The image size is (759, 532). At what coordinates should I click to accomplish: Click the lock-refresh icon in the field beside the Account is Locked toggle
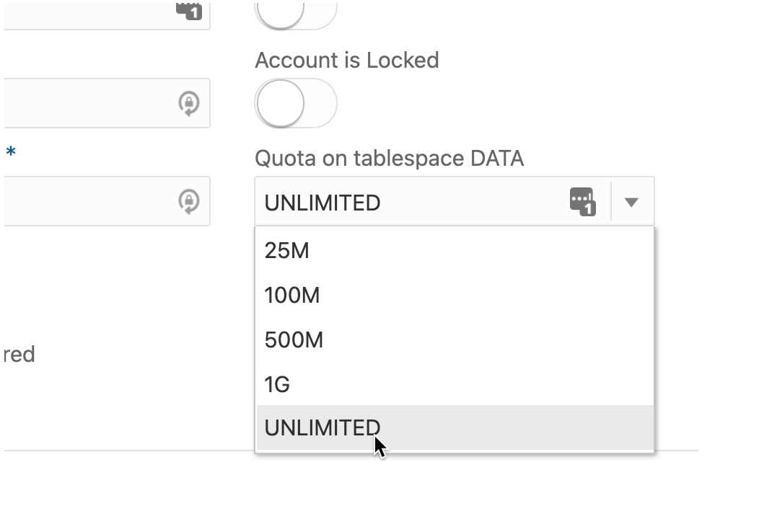tap(189, 104)
